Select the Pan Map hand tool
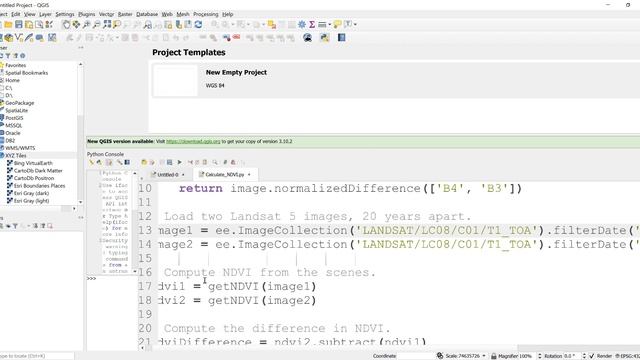The image size is (640, 360). (66, 24)
